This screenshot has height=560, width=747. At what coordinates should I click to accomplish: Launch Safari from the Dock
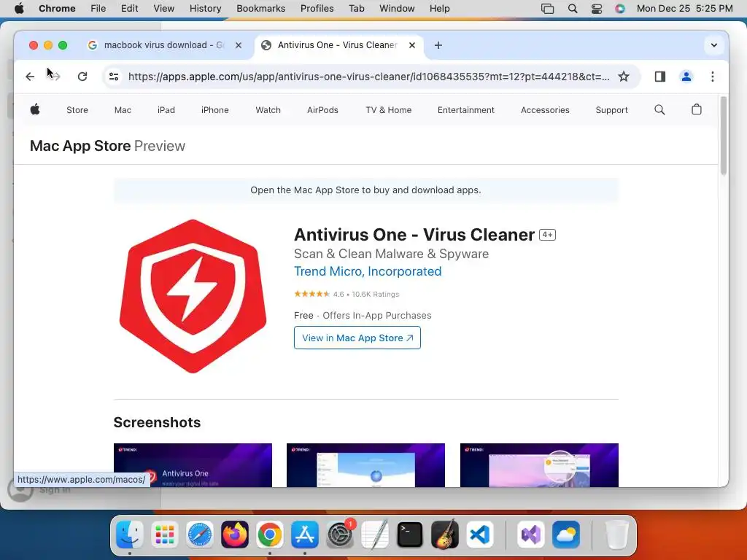click(x=200, y=534)
